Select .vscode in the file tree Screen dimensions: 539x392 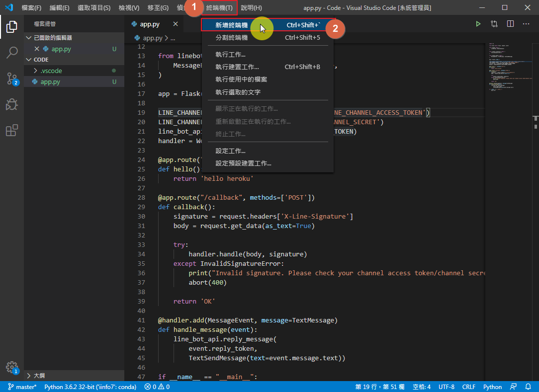point(51,70)
